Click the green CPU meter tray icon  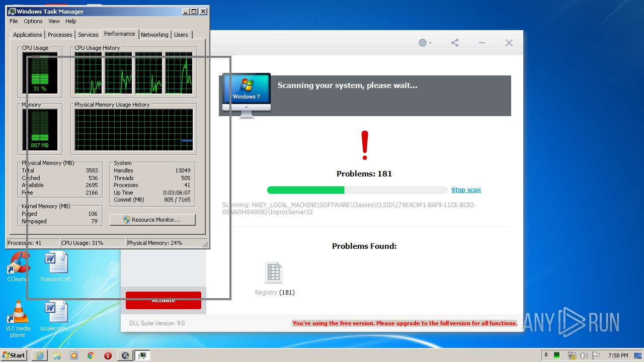(x=557, y=355)
